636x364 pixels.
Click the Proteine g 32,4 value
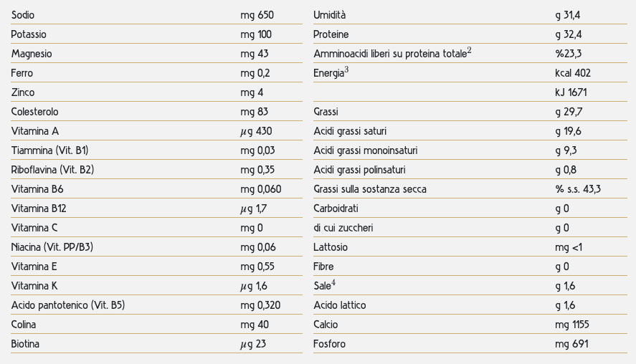coord(569,34)
